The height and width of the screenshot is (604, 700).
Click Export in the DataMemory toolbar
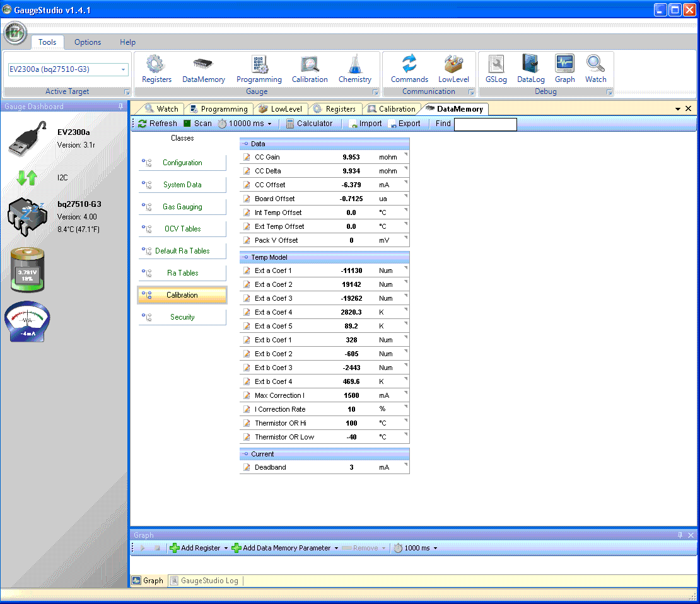coord(404,124)
